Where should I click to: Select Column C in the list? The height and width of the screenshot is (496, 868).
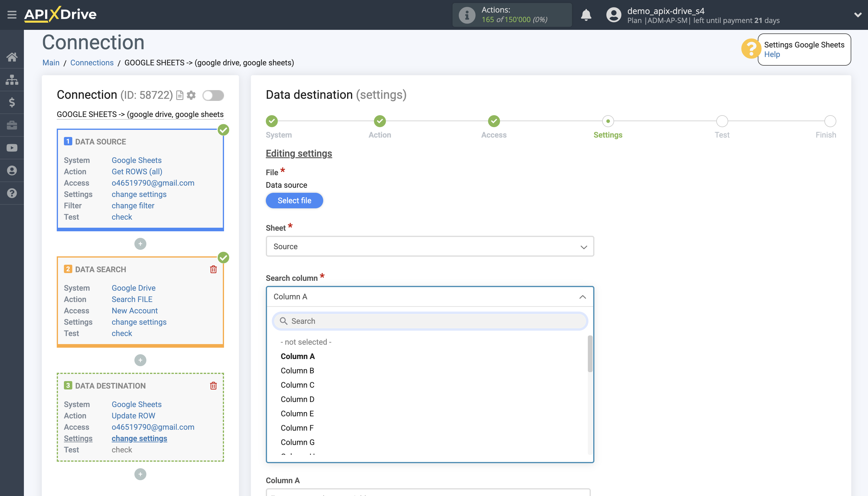click(297, 385)
